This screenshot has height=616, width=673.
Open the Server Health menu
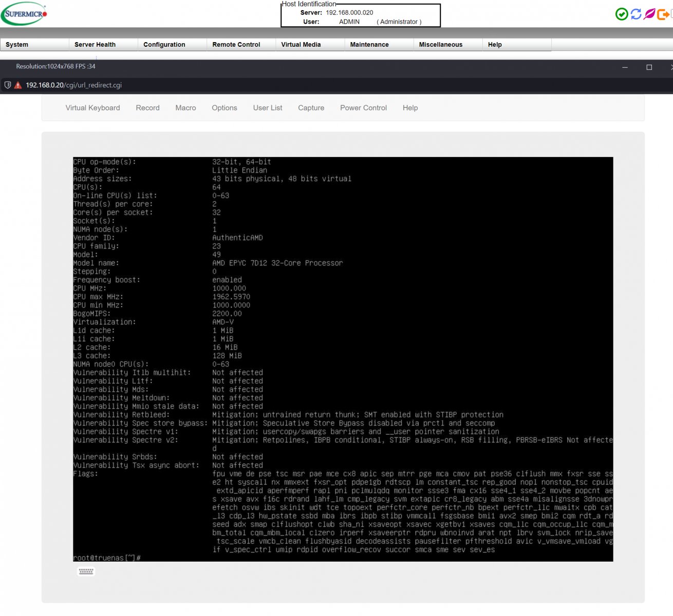coord(103,45)
